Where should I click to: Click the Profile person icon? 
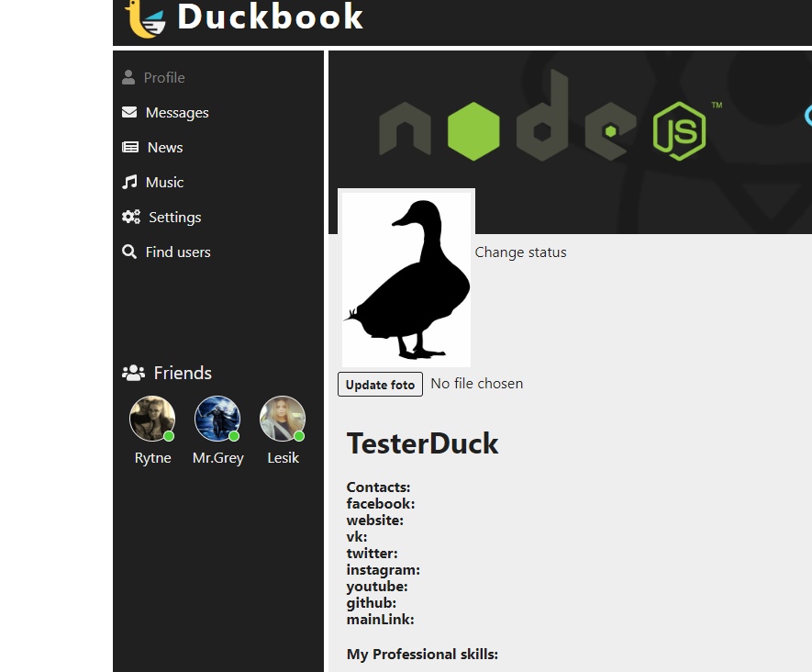[x=128, y=77]
